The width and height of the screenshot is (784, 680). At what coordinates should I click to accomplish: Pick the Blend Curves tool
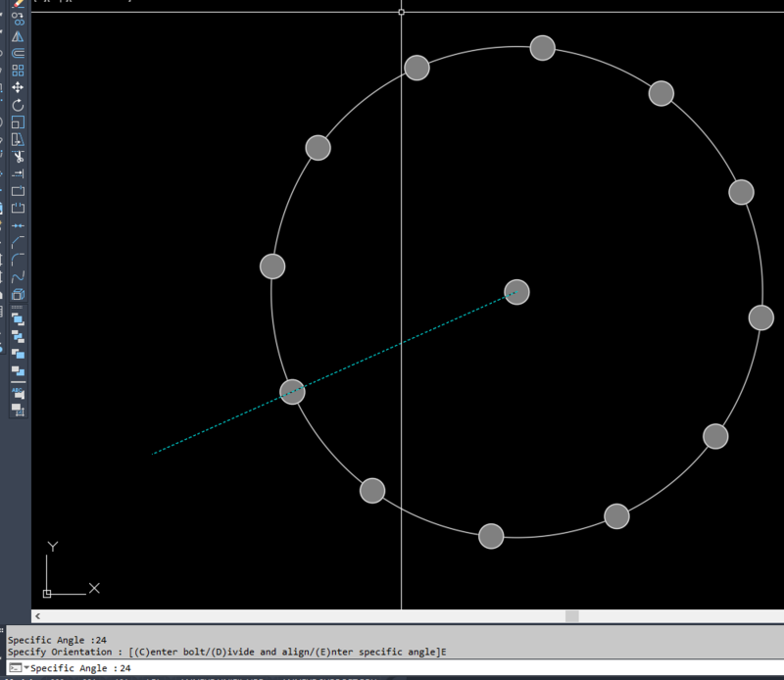18,277
